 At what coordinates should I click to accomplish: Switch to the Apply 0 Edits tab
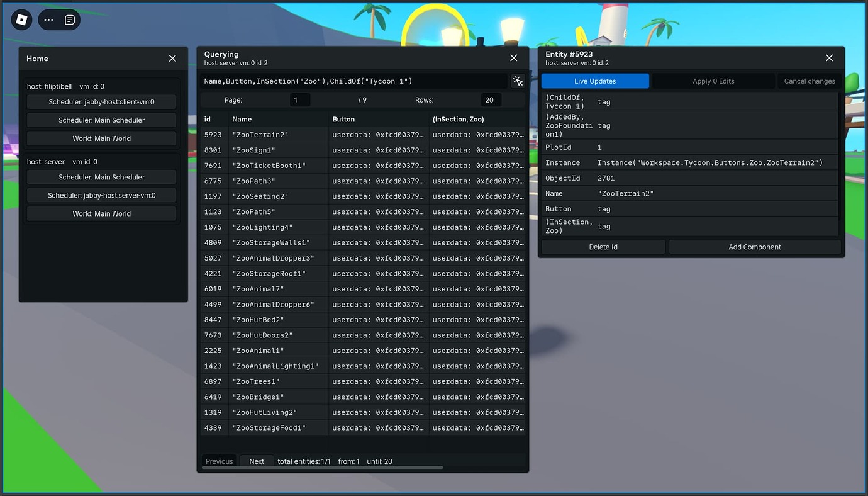714,81
